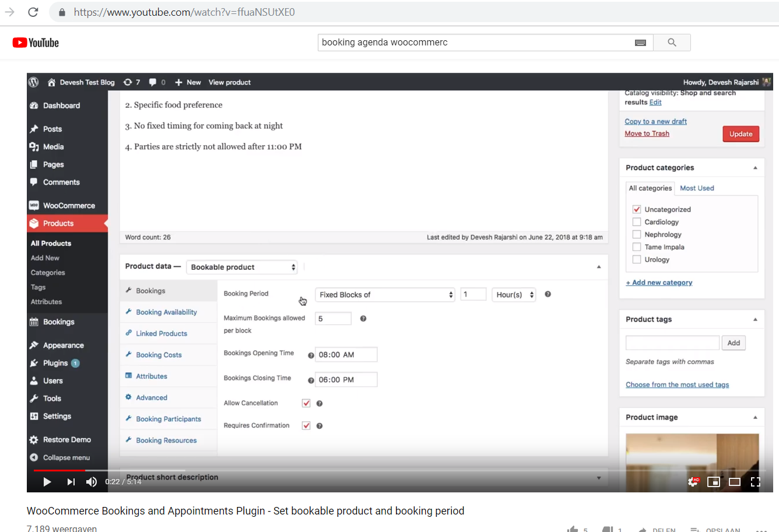Enter fullscreen mode

pyautogui.click(x=756, y=481)
